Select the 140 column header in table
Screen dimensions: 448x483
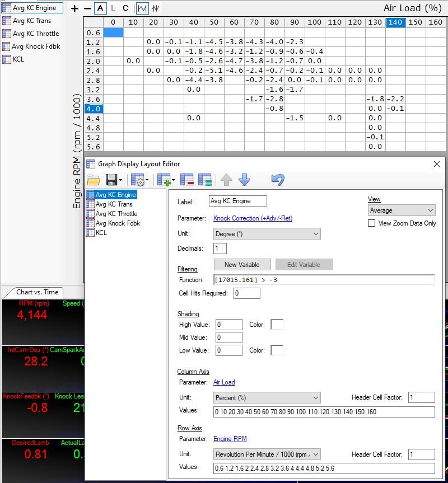pyautogui.click(x=395, y=22)
